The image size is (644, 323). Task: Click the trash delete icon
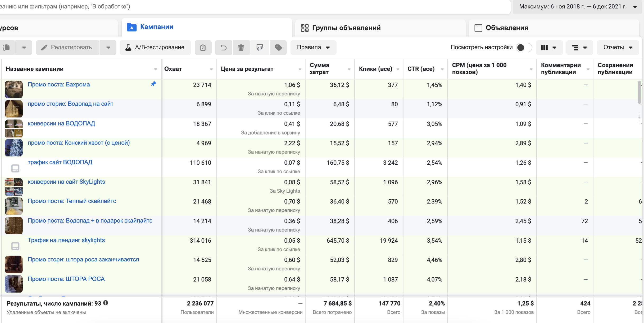click(241, 48)
